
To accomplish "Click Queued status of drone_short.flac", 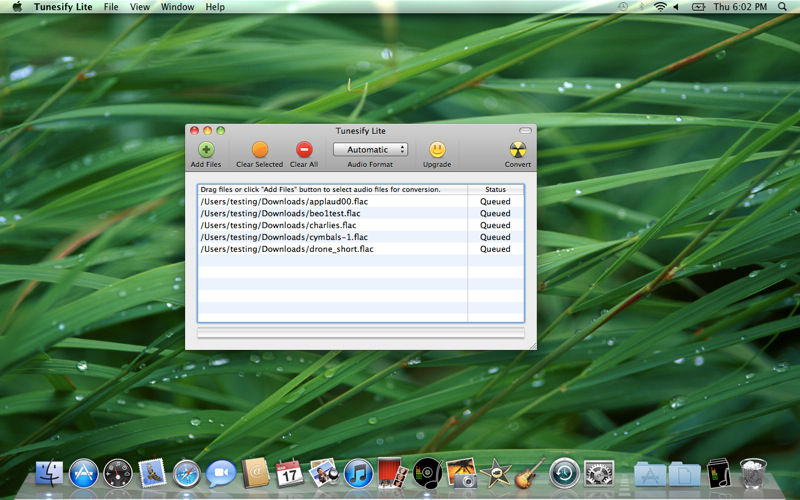I will (x=495, y=249).
